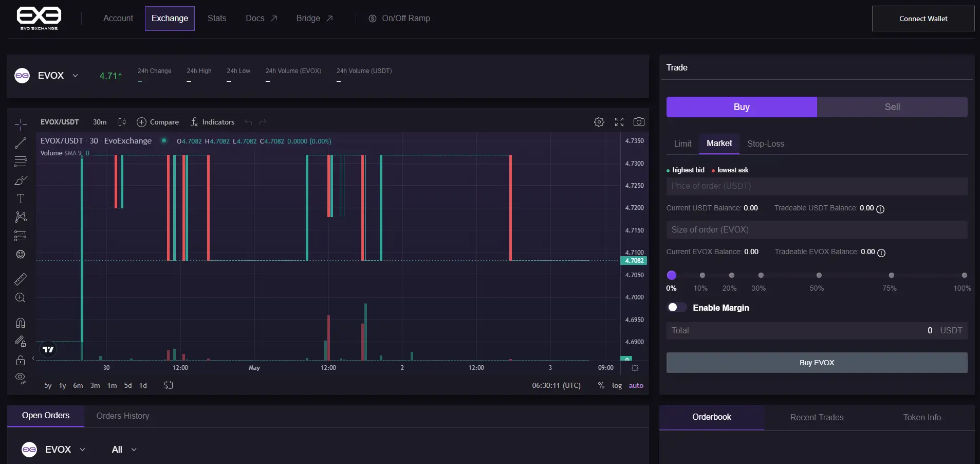This screenshot has height=464, width=980.
Task: Toggle fullscreen chart mode
Action: [x=619, y=122]
